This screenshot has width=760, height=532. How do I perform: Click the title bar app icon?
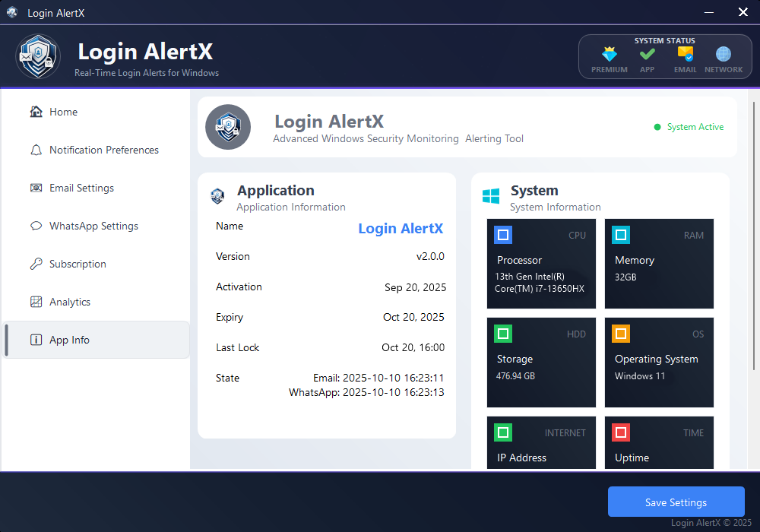click(x=12, y=13)
